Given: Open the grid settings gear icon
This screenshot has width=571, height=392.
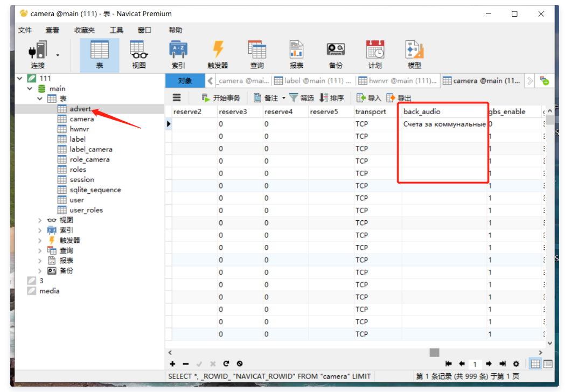Looking at the screenshot, I should click(516, 363).
